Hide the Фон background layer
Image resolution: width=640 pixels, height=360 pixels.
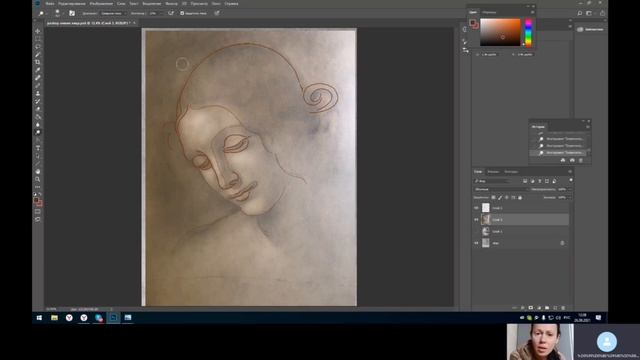point(476,243)
